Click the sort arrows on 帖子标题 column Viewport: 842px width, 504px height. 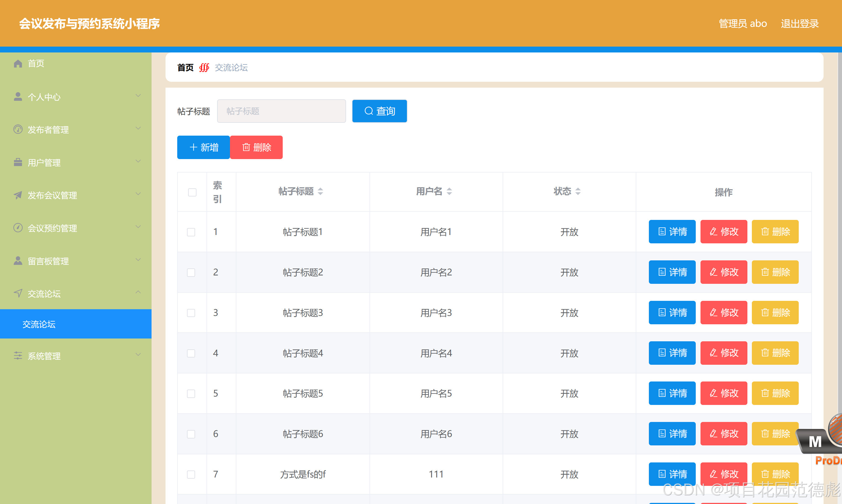(x=320, y=191)
